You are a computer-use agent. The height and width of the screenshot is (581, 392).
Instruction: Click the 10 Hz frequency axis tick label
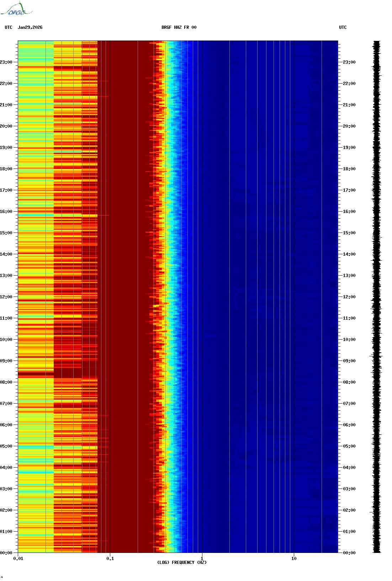294,558
